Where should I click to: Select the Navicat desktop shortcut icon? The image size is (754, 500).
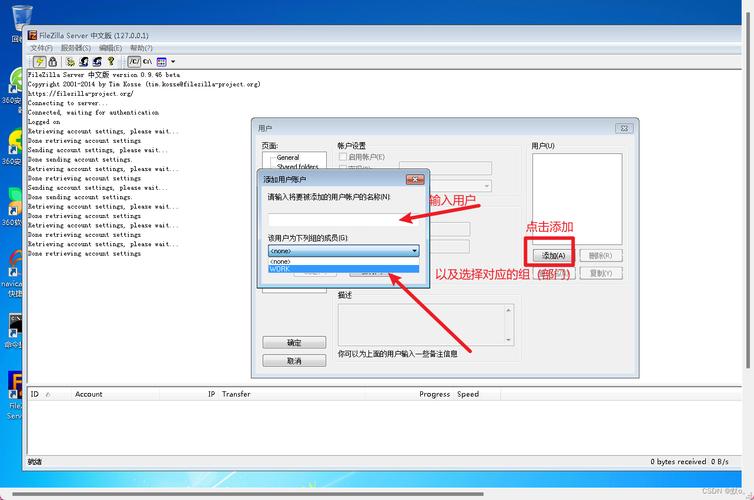coord(15,263)
